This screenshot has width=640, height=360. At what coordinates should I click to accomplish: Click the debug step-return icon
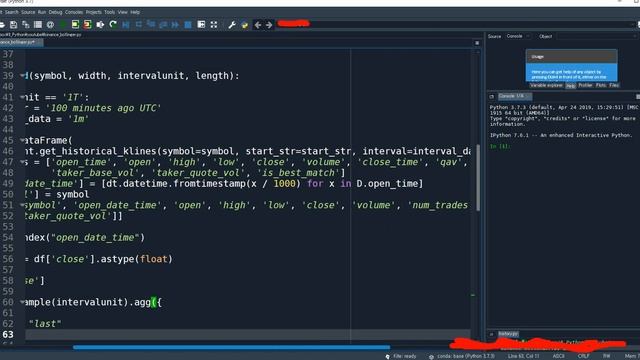pyautogui.click(x=163, y=25)
